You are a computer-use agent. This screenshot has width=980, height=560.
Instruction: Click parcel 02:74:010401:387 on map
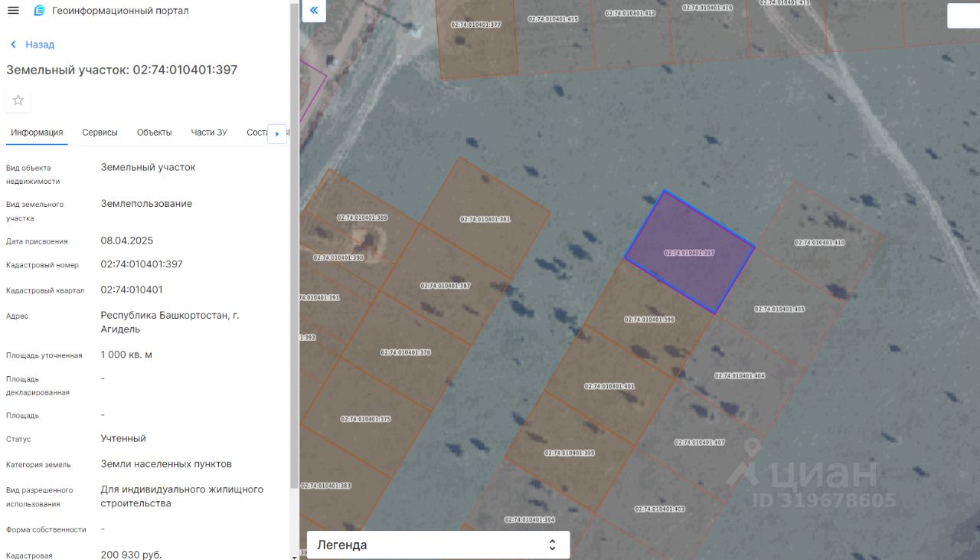445,286
